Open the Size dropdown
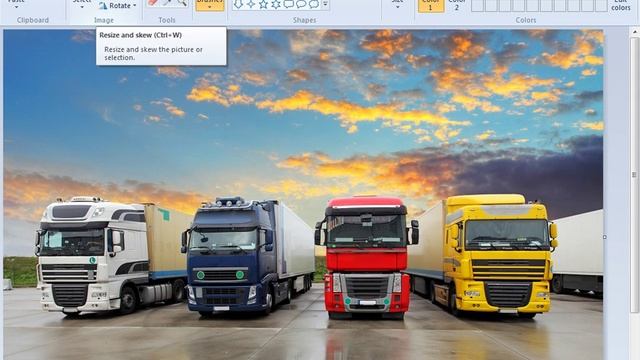This screenshot has width=640, height=360. (397, 5)
